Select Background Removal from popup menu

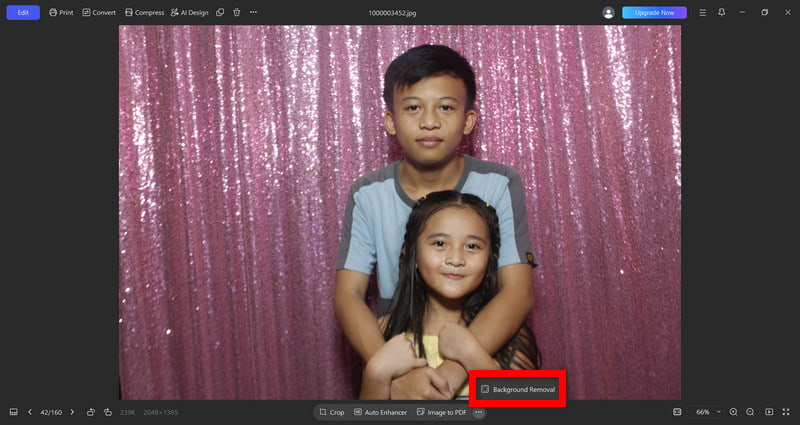click(517, 389)
